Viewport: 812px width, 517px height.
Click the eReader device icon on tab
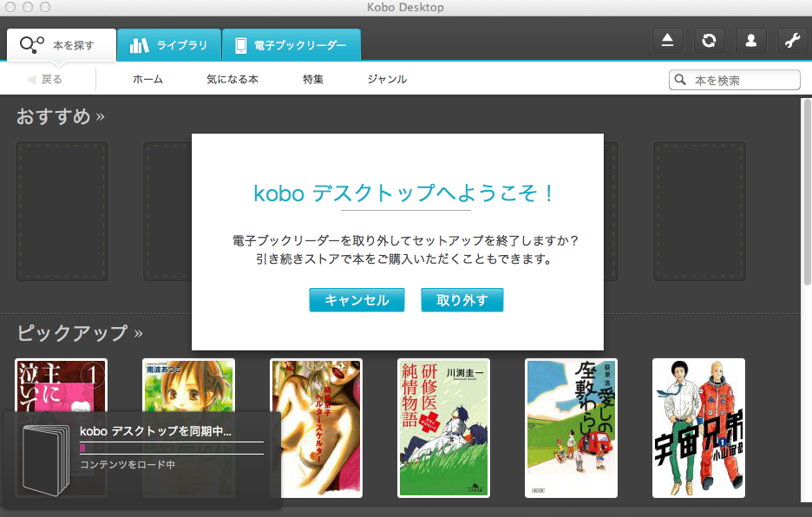coord(241,46)
